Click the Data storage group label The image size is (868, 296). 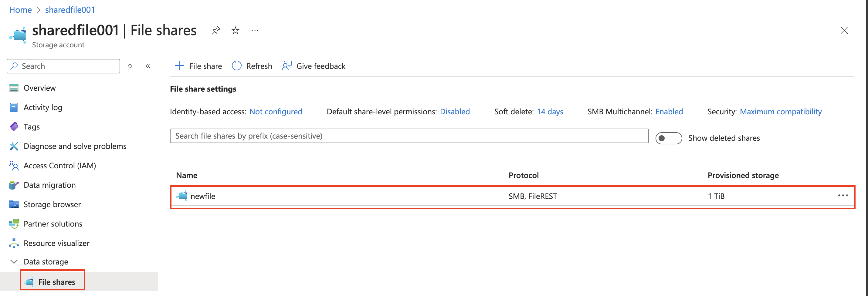pos(46,262)
